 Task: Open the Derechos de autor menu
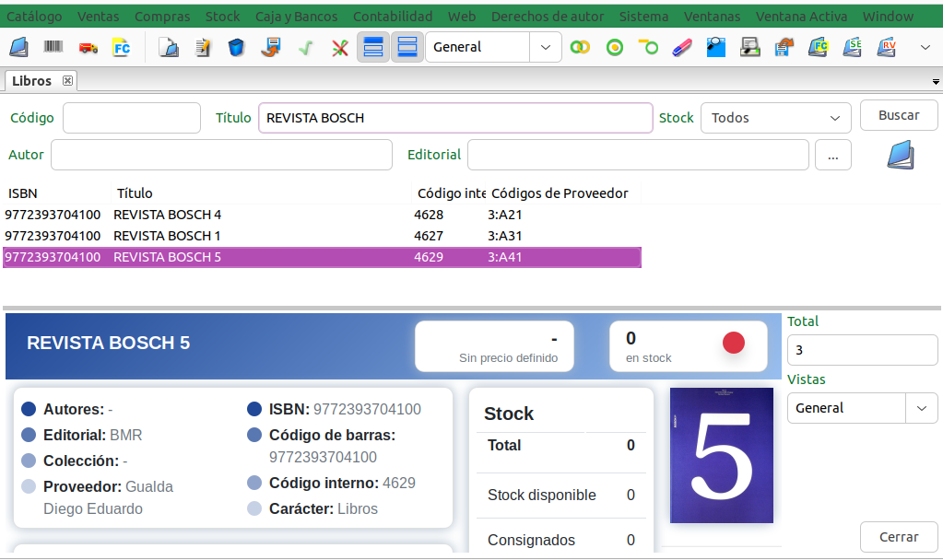(548, 17)
